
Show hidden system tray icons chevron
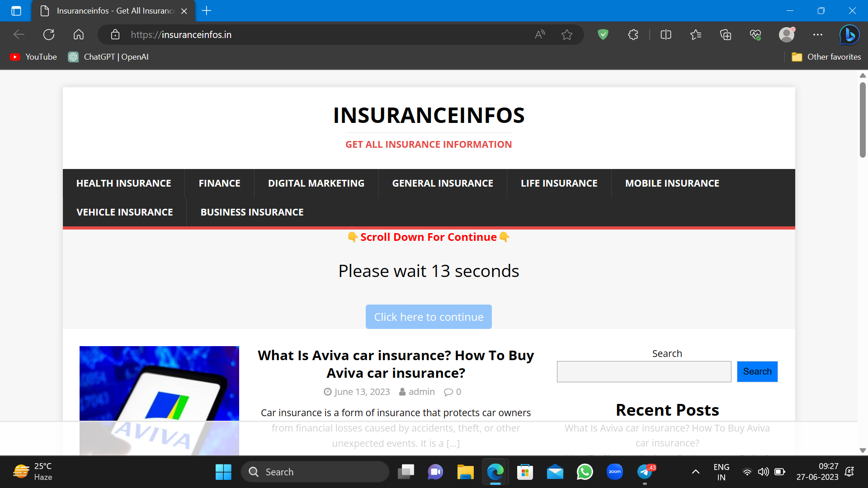click(x=696, y=472)
